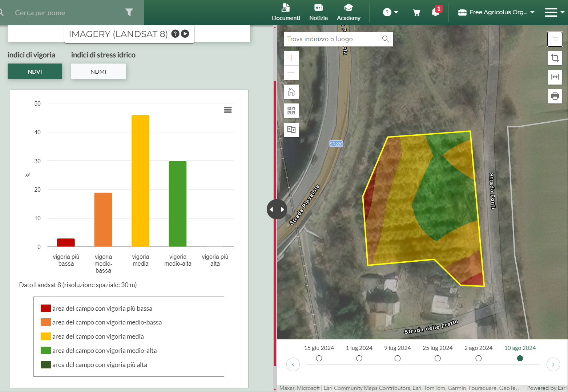568x392 pixels.
Task: Click the Dato Landsat 8 resolution note
Action: [x=78, y=285]
